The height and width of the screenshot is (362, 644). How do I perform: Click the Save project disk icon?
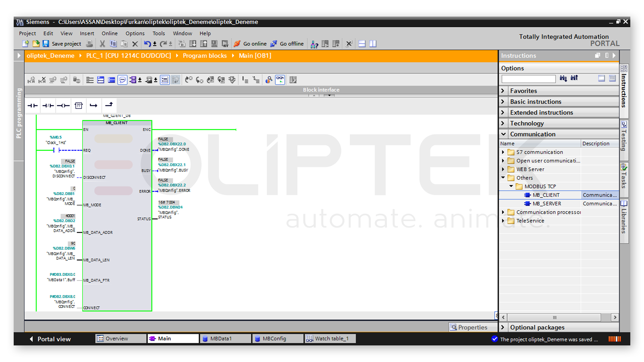[46, 44]
